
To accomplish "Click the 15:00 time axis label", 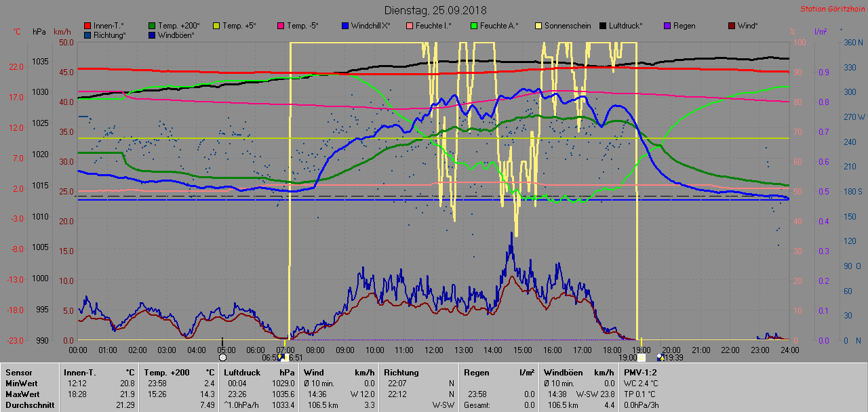I will [x=523, y=350].
